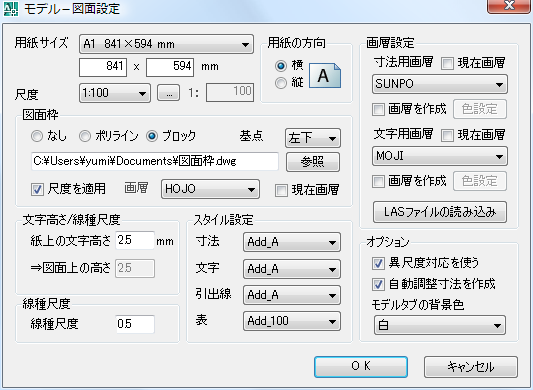
Task: Click the 参照 browse button
Action: click(x=313, y=162)
